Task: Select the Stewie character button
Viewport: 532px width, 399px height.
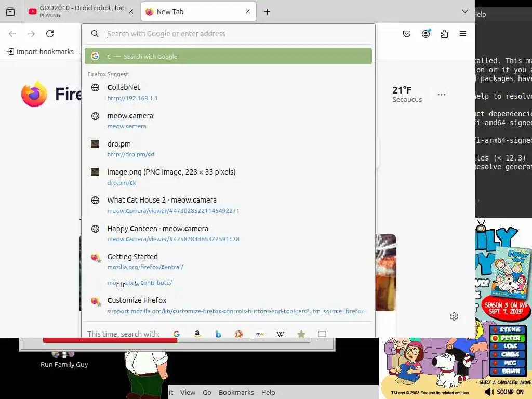Action: (508, 329)
